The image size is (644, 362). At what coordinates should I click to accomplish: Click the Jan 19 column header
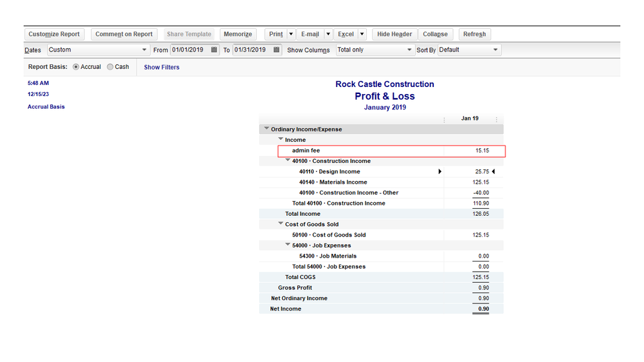[x=470, y=119]
